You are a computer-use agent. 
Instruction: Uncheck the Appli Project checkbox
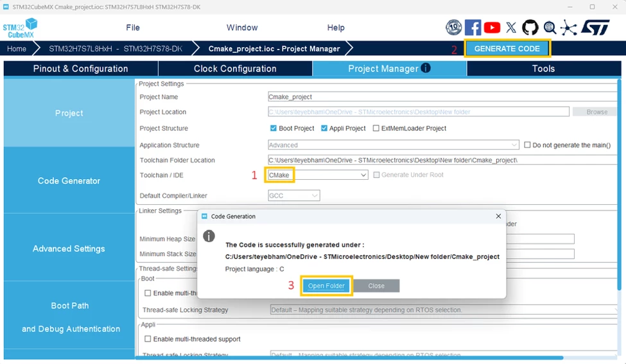point(324,128)
